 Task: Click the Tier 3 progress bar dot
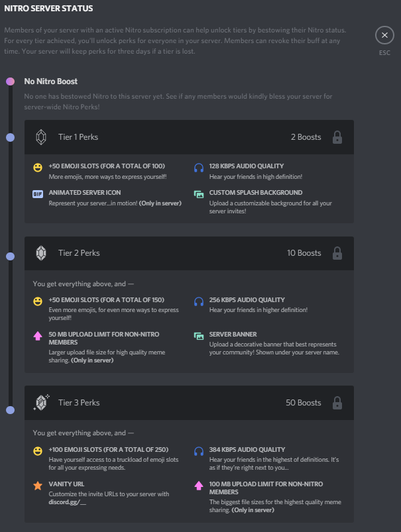click(10, 410)
